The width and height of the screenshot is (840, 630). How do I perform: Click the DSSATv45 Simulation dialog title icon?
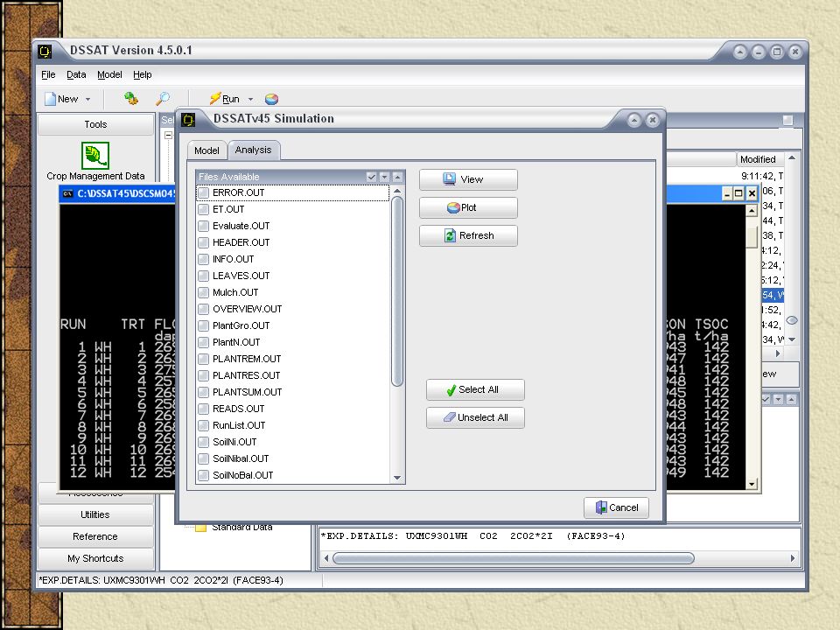pyautogui.click(x=188, y=120)
